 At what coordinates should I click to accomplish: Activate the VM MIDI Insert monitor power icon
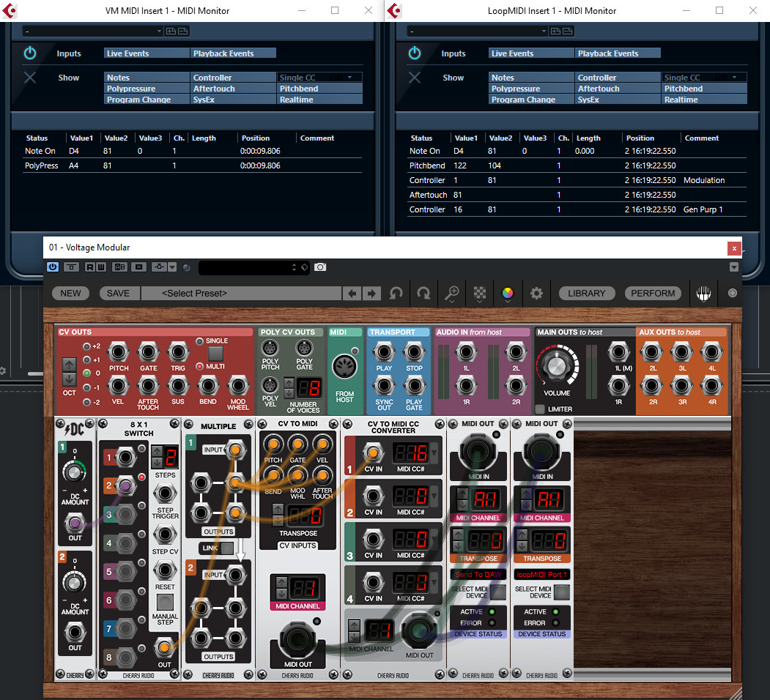tap(30, 53)
